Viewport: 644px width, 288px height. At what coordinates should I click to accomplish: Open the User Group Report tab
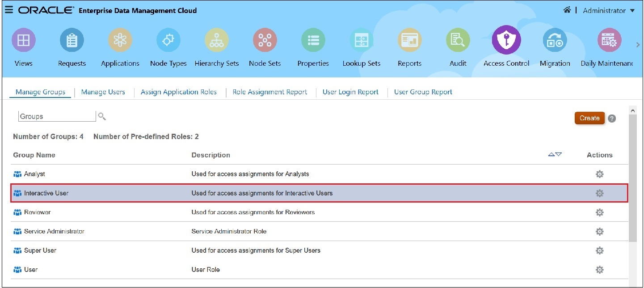tap(423, 92)
